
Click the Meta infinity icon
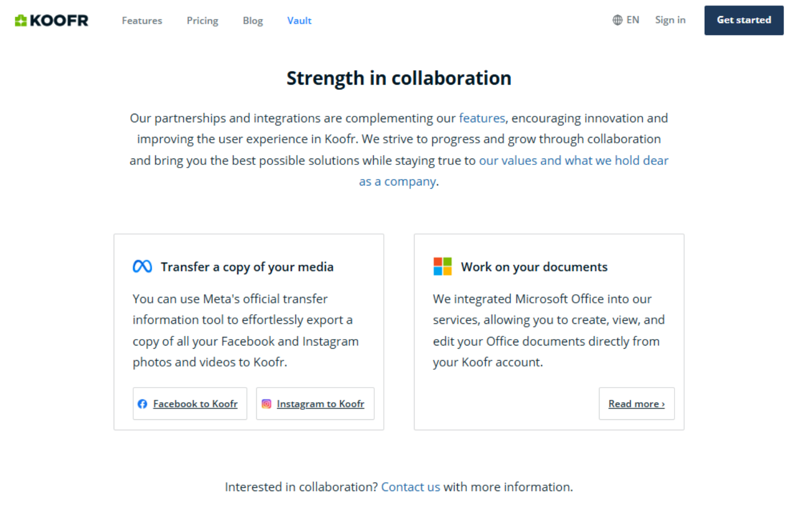point(142,266)
